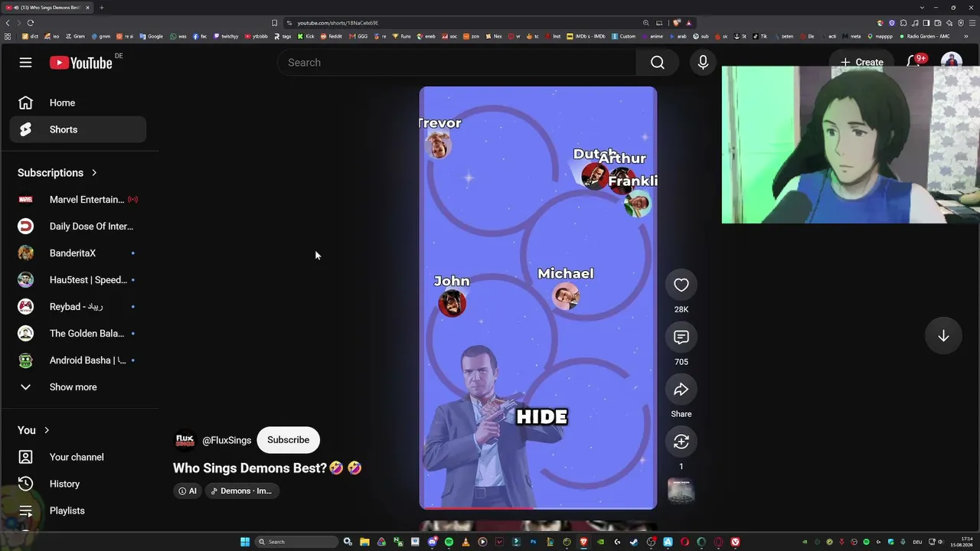Open the YouTube guide hamburger menu

[x=25, y=63]
